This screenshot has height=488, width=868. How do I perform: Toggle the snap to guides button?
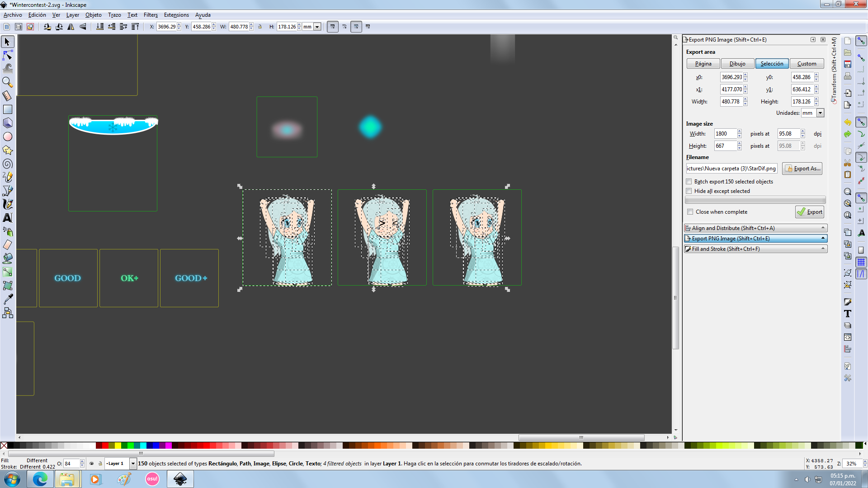tap(861, 274)
